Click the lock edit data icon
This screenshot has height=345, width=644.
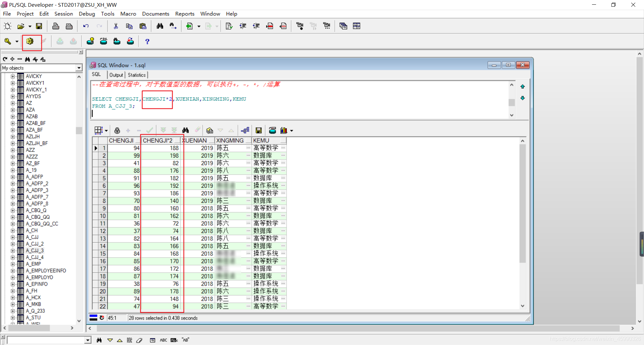click(x=117, y=130)
